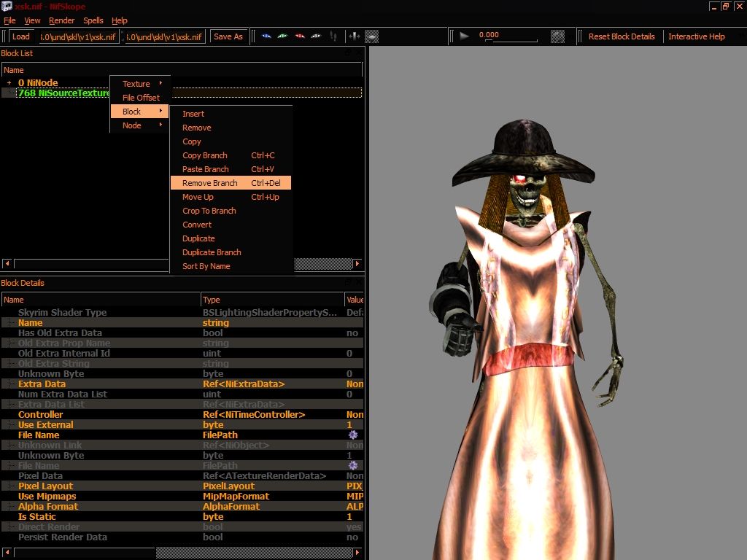Select the Is Static row

point(182,517)
